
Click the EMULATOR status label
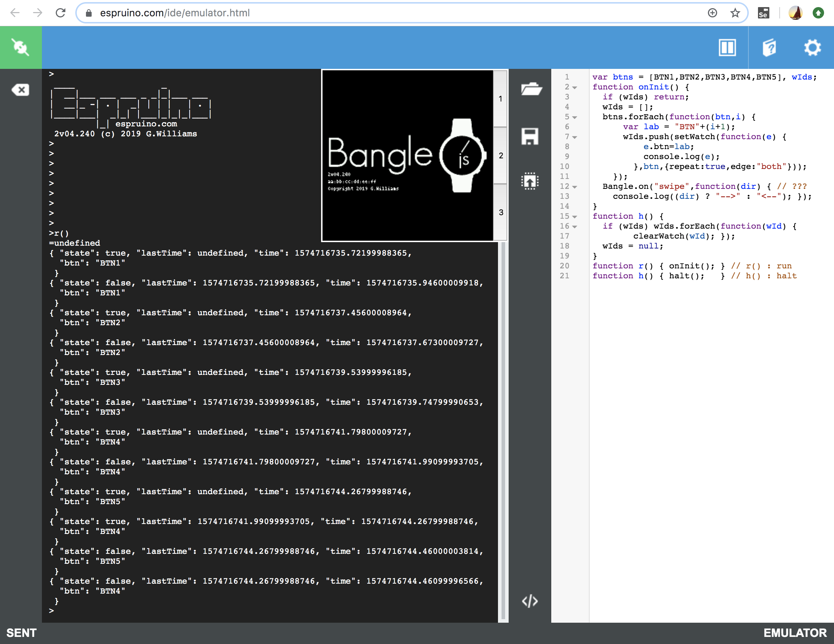(795, 633)
